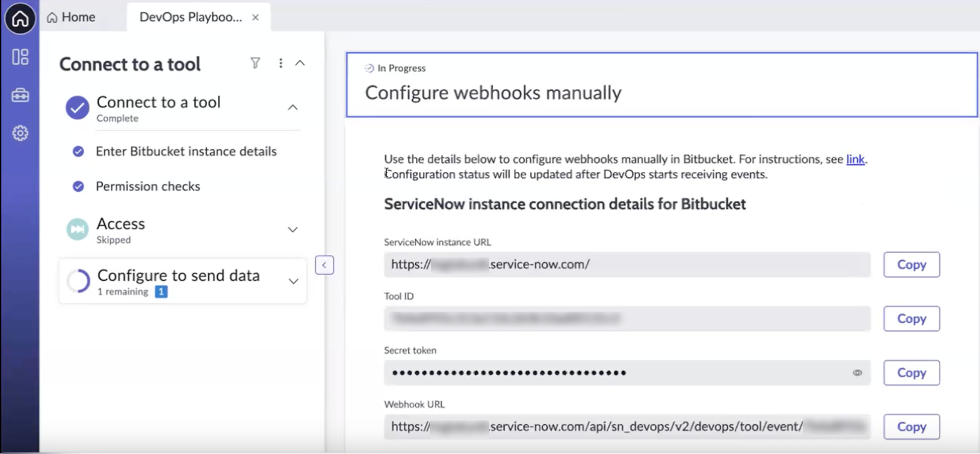Click the in-progress circle for Configure to send data
This screenshot has height=454, width=980.
pos(78,281)
